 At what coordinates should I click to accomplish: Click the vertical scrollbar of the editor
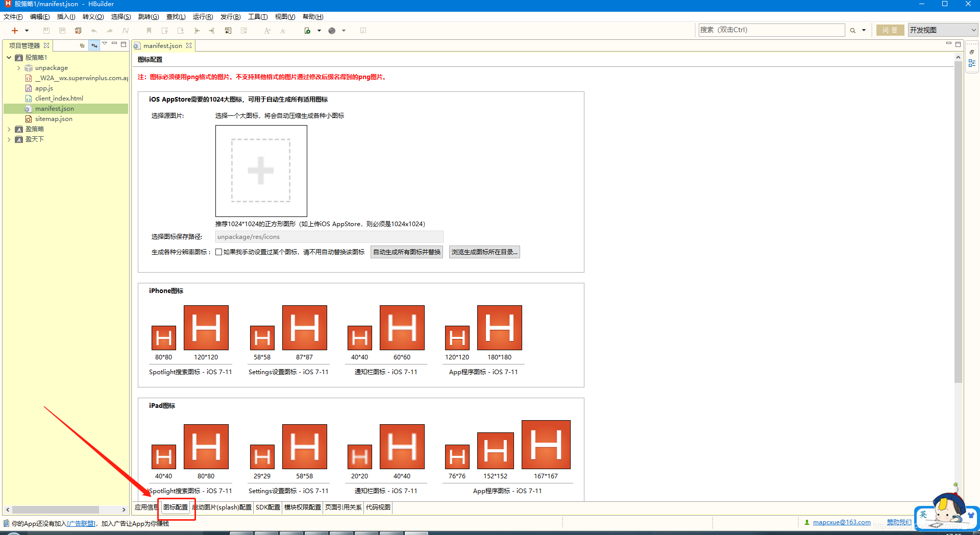click(958, 222)
